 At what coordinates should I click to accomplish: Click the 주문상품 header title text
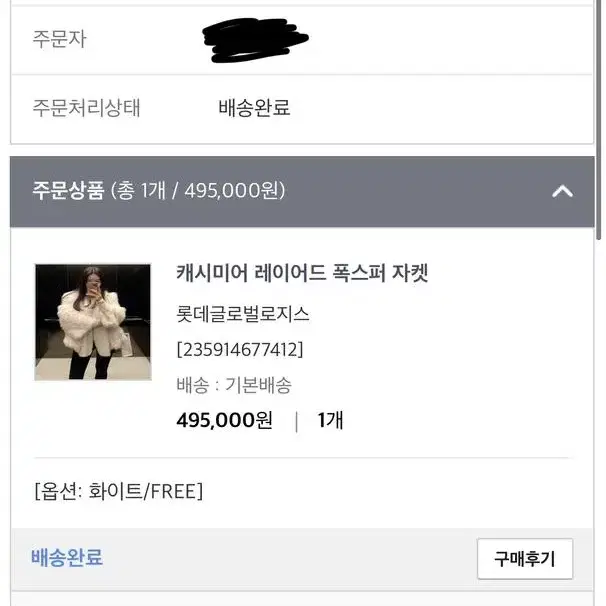(x=68, y=190)
